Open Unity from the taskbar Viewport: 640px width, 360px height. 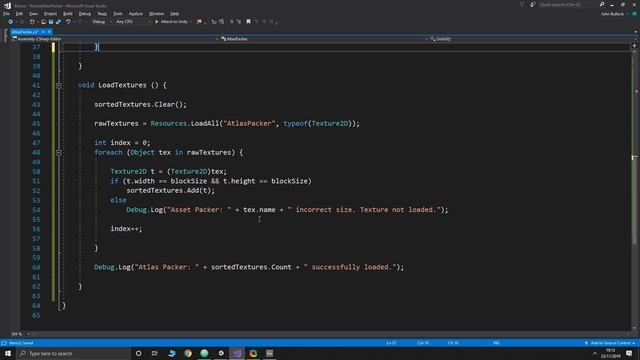[x=221, y=353]
